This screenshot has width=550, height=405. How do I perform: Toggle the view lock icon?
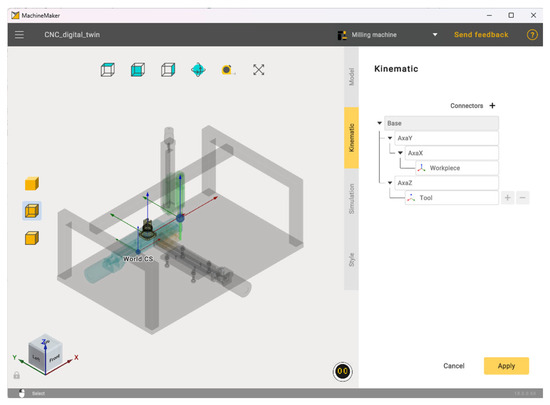click(16, 375)
